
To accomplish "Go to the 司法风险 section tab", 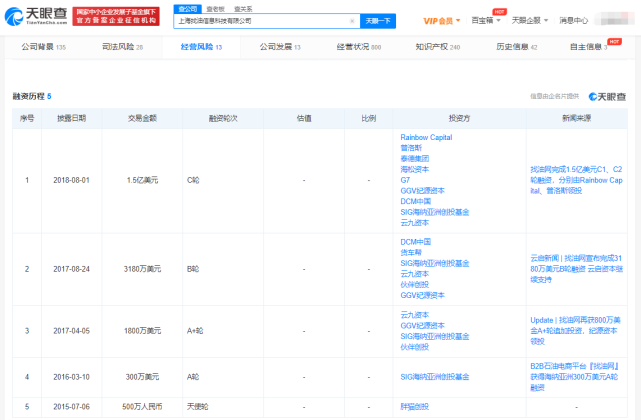I will tap(122, 47).
